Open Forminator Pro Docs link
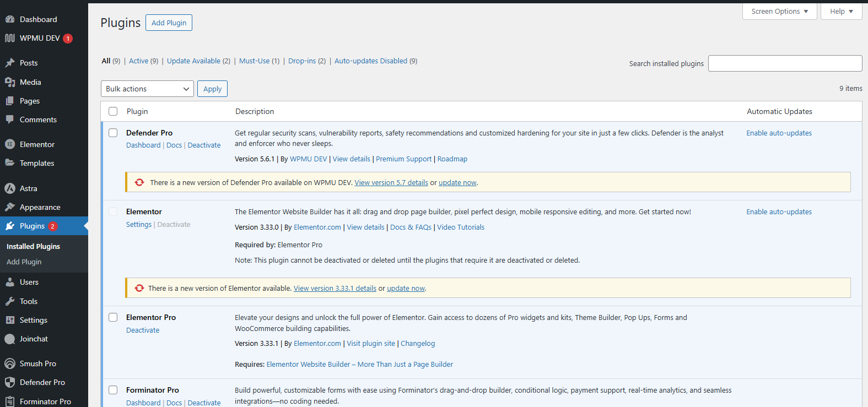The image size is (868, 407). 174,403
